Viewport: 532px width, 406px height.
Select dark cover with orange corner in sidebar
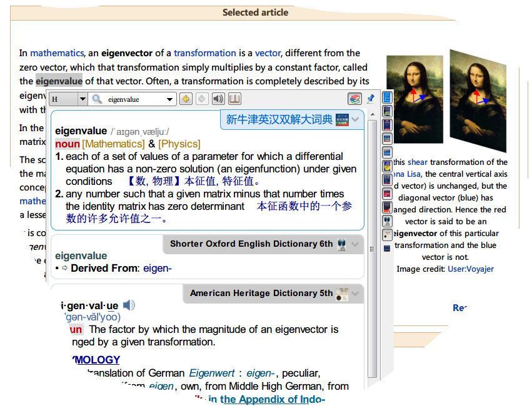pyautogui.click(x=387, y=207)
